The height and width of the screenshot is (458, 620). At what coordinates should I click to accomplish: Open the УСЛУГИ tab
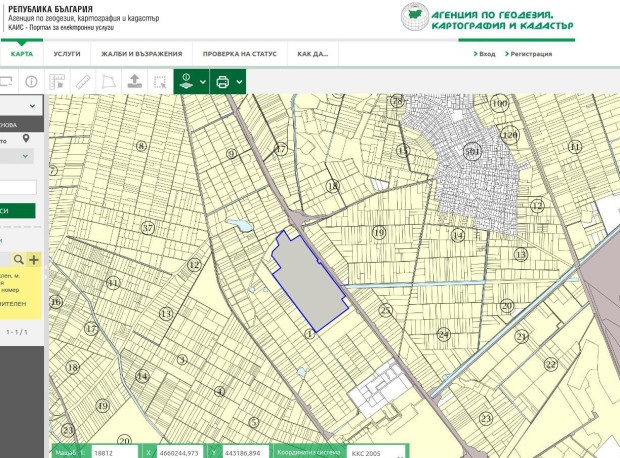[x=68, y=53]
